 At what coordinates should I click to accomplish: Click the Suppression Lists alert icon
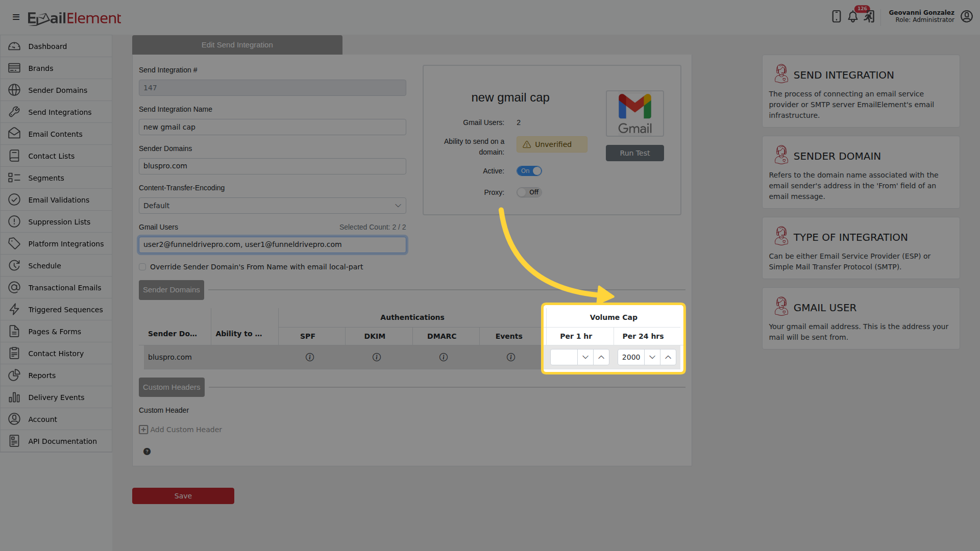click(x=14, y=222)
